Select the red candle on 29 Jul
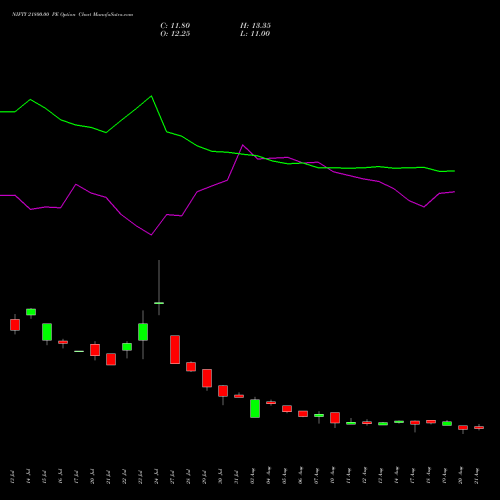The height and width of the screenshot is (500, 500). pos(207,378)
